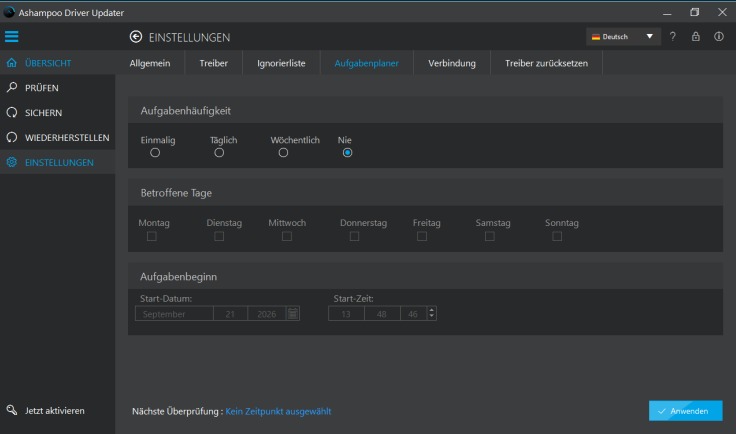This screenshot has height=434, width=736.
Task: Select EINSTELLUNGEN in the sidebar
Action: pyautogui.click(x=57, y=162)
